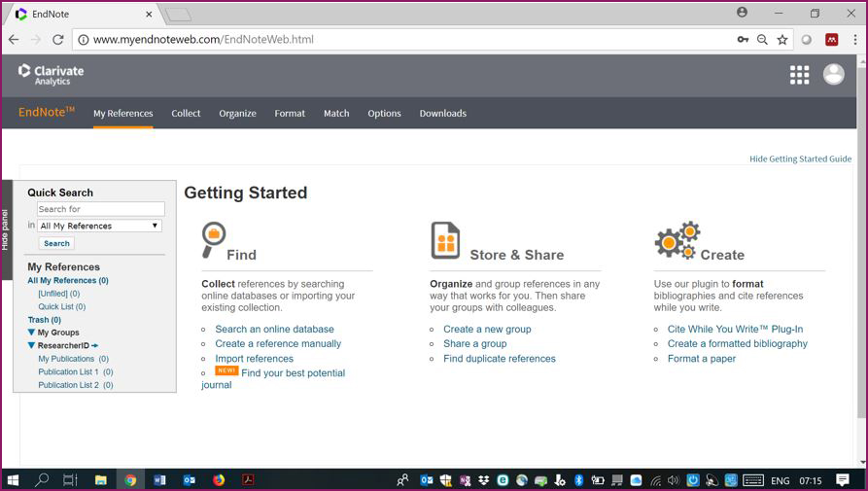
Task: Bookmark this page with star icon
Action: (782, 40)
